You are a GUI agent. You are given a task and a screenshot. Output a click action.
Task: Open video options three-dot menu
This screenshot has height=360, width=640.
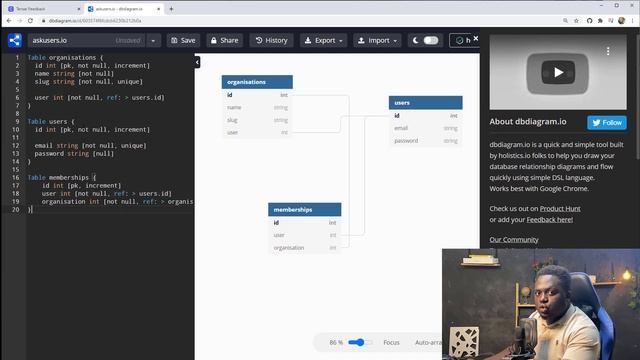(x=608, y=51)
